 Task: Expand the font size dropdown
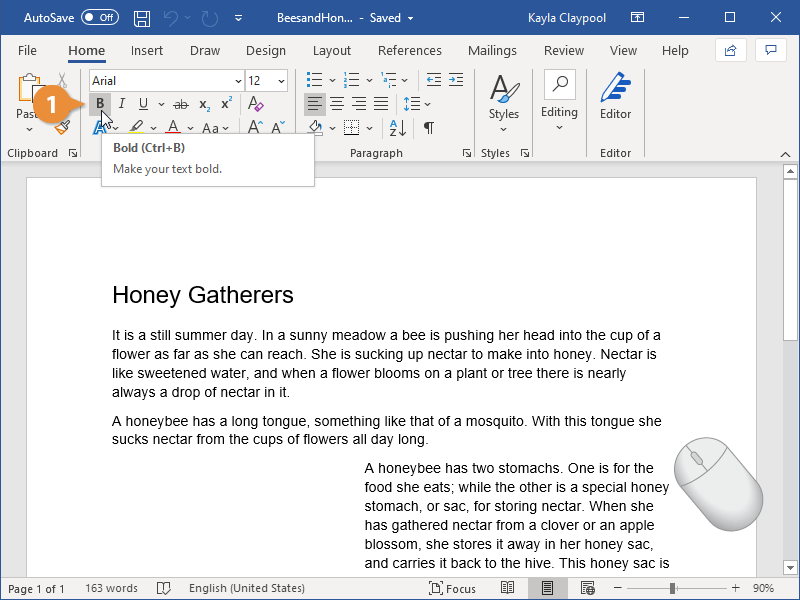point(281,81)
